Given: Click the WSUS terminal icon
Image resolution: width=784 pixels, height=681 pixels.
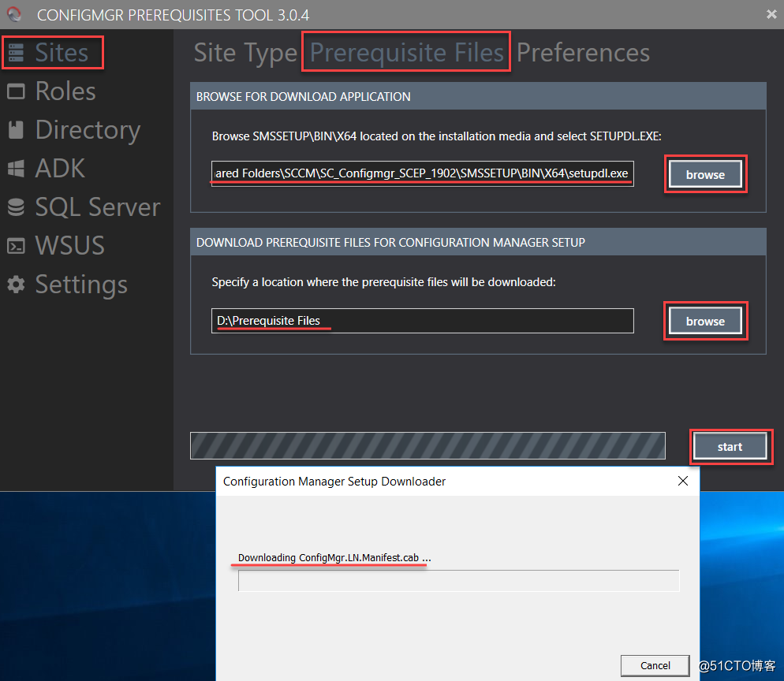Looking at the screenshot, I should (x=16, y=246).
